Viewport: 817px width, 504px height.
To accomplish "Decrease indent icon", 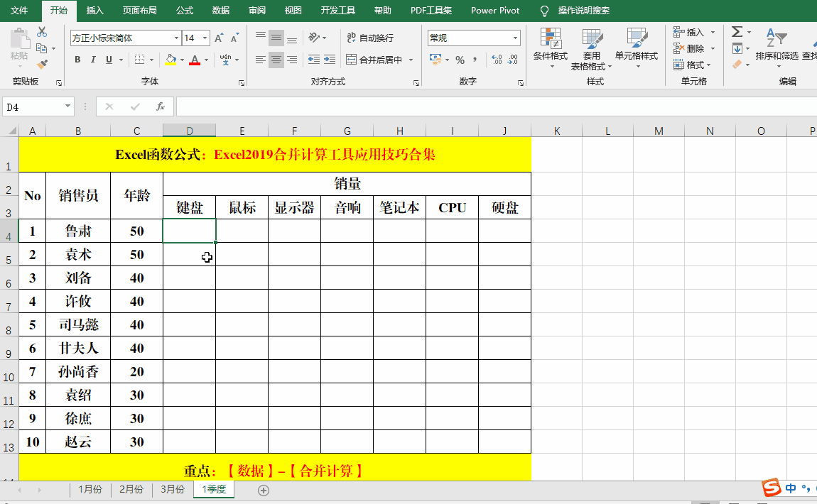I will pyautogui.click(x=314, y=60).
